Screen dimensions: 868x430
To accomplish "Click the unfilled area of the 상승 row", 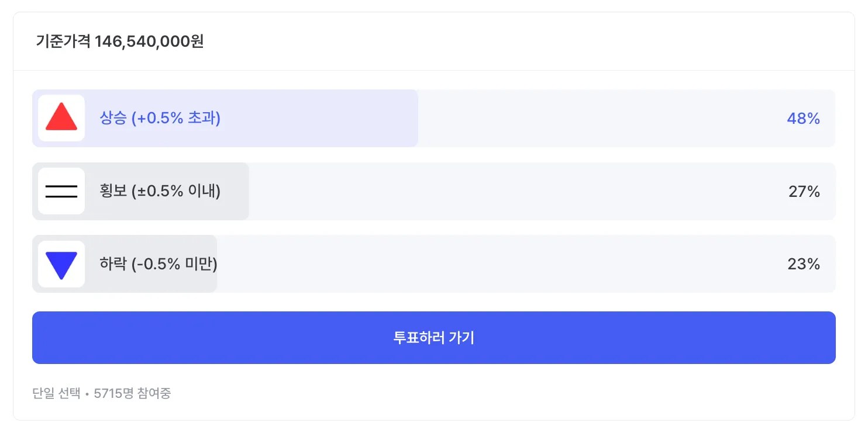I will pyautogui.click(x=585, y=119).
